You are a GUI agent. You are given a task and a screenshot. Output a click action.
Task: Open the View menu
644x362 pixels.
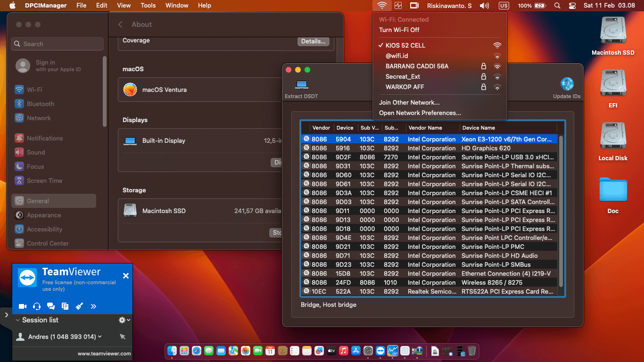tap(124, 6)
